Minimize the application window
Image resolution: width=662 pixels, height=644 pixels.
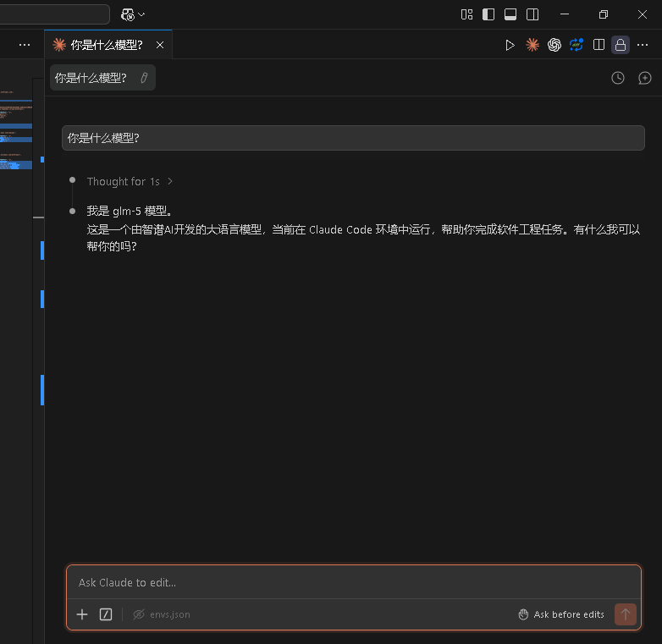tap(565, 14)
